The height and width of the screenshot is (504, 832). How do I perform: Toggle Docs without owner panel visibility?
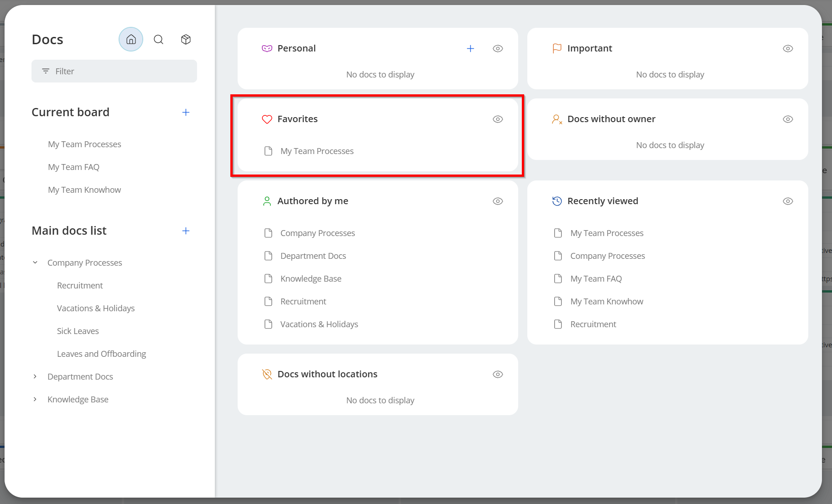(788, 119)
